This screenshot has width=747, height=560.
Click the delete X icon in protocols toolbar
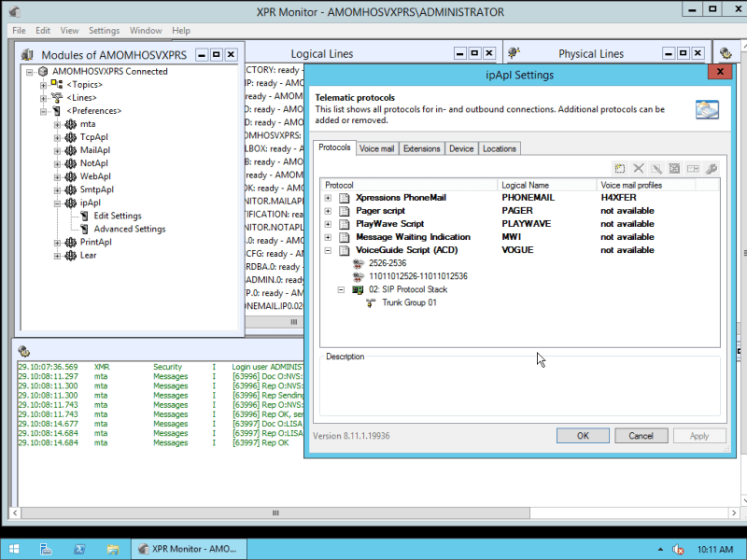click(x=639, y=169)
